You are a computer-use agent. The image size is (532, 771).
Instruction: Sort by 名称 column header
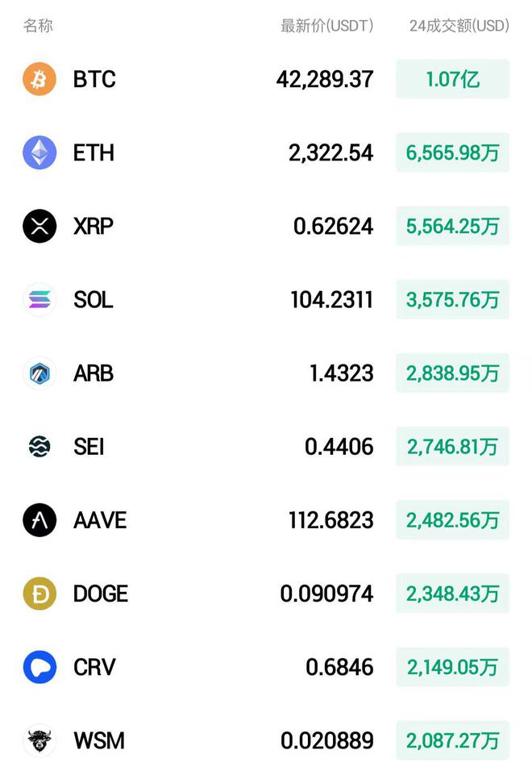(38, 26)
